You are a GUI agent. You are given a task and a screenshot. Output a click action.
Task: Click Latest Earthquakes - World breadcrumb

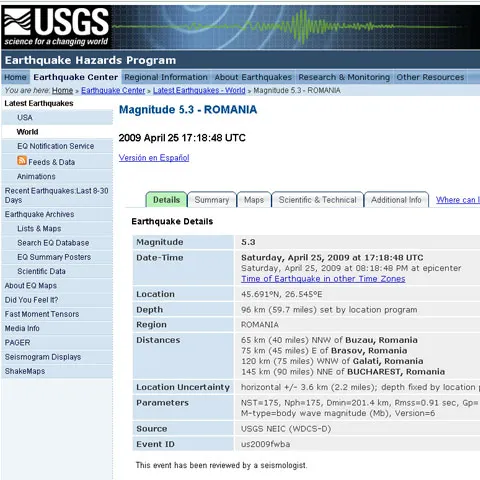(199, 90)
